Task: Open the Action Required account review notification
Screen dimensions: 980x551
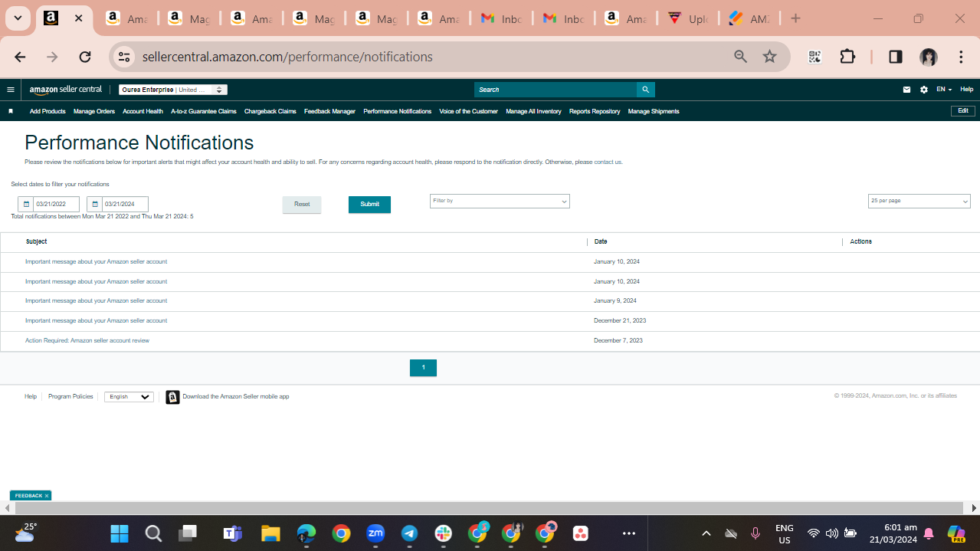Action: pos(87,340)
